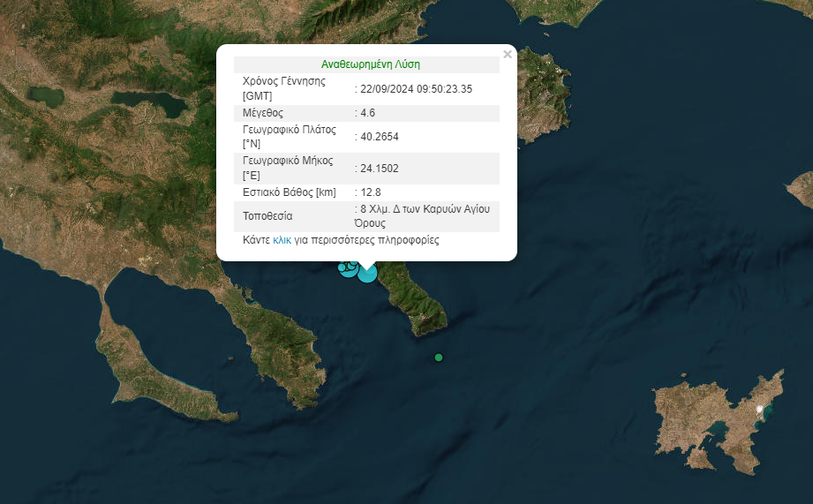Image resolution: width=813 pixels, height=504 pixels.
Task: Click the magnitude value 4.6
Action: click(368, 113)
